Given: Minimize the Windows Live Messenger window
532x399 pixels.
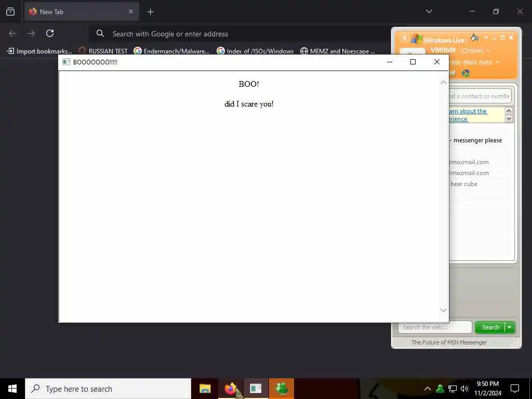Looking at the screenshot, I should [x=495, y=38].
